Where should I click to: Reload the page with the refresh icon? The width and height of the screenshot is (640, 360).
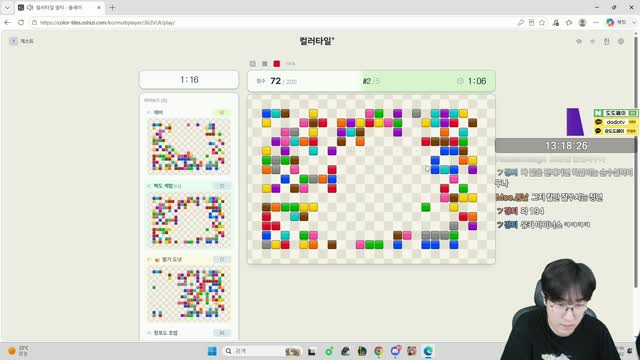coord(21,22)
